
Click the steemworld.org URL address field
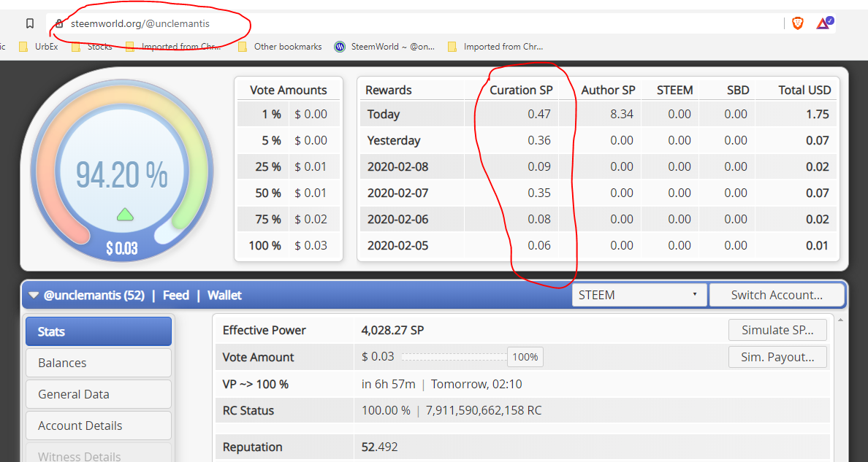(x=140, y=24)
